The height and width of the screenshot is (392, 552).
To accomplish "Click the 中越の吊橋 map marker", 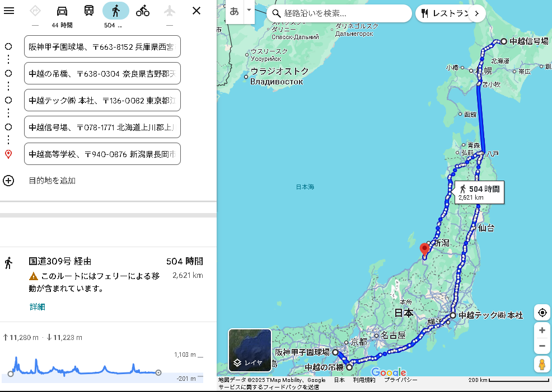I will [349, 367].
